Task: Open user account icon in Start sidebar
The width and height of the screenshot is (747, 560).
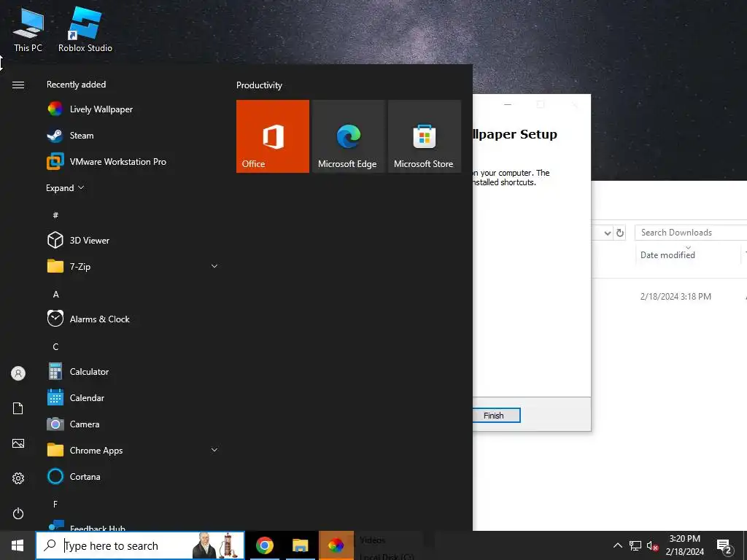Action: click(18, 373)
